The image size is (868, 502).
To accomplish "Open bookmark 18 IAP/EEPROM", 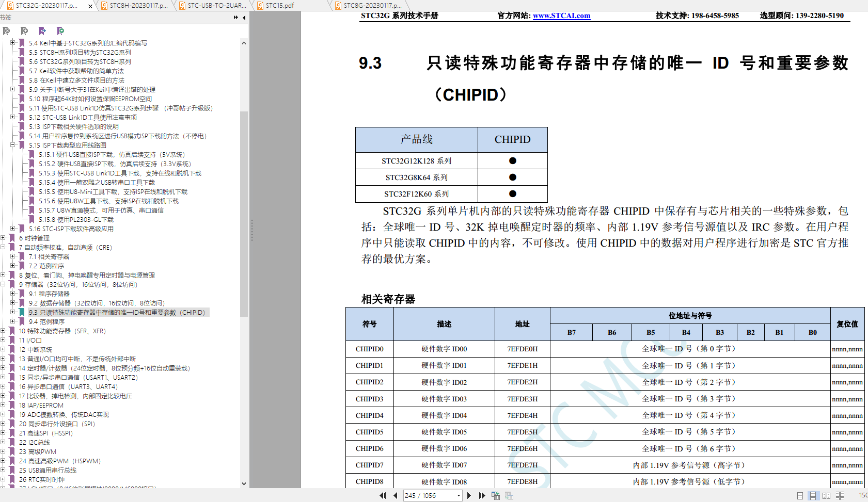I will tap(41, 405).
